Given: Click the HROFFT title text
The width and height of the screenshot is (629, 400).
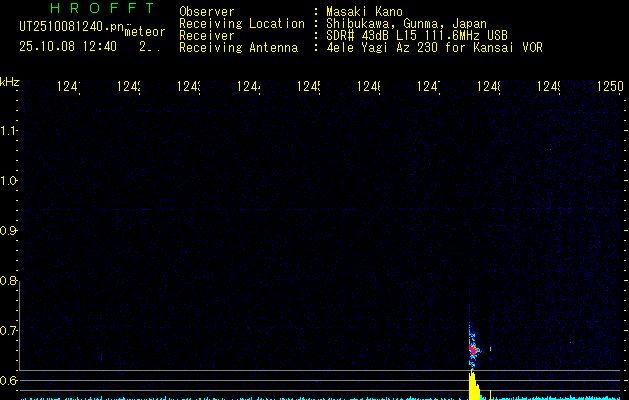Looking at the screenshot, I should tap(101, 8).
